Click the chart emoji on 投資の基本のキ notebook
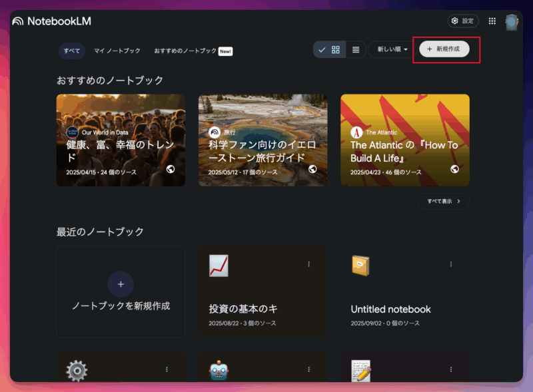Screen dimensions: 533x392 pos(219,266)
